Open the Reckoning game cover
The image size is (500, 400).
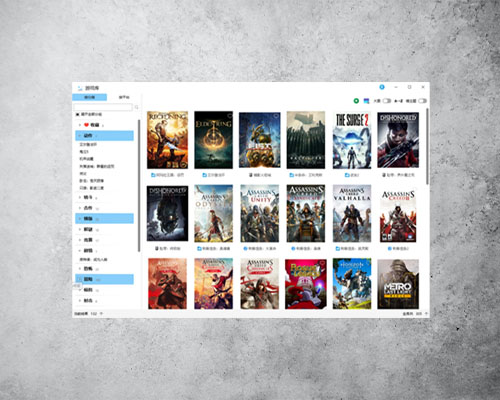tap(167, 140)
